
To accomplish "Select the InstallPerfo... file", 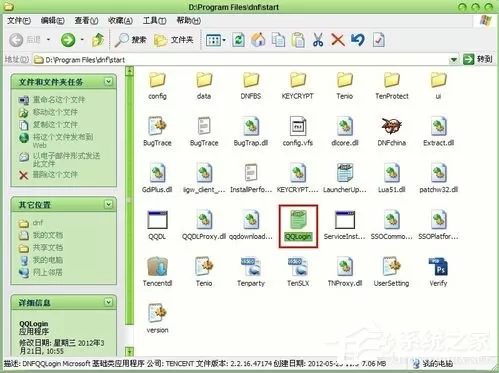I will [251, 178].
